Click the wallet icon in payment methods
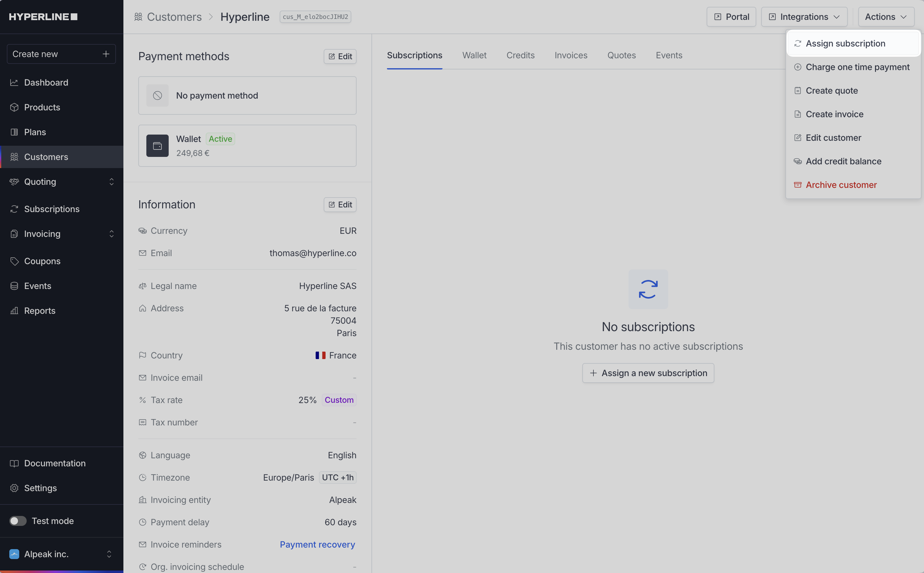Viewport: 924px width, 573px height. tap(157, 146)
